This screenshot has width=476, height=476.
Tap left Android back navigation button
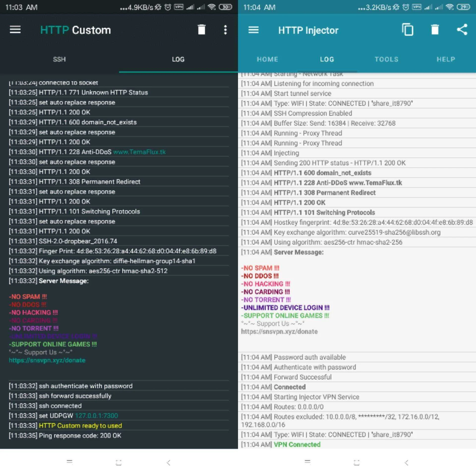[x=168, y=462]
